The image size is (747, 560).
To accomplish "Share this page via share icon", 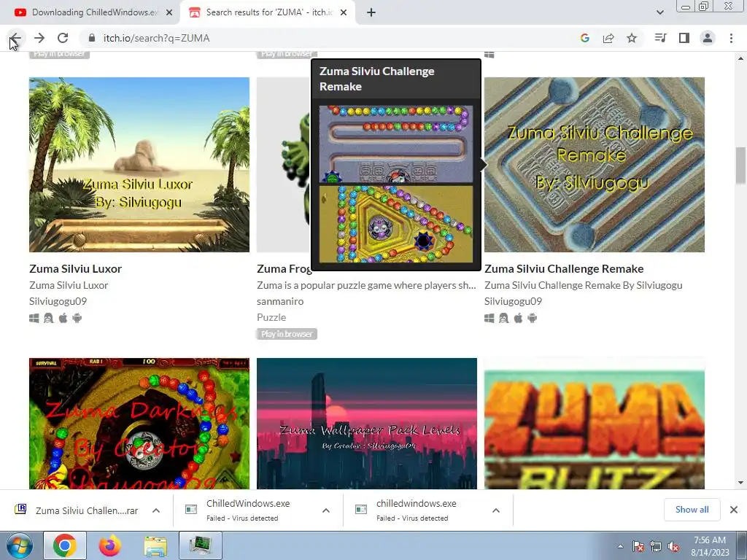I will point(608,38).
